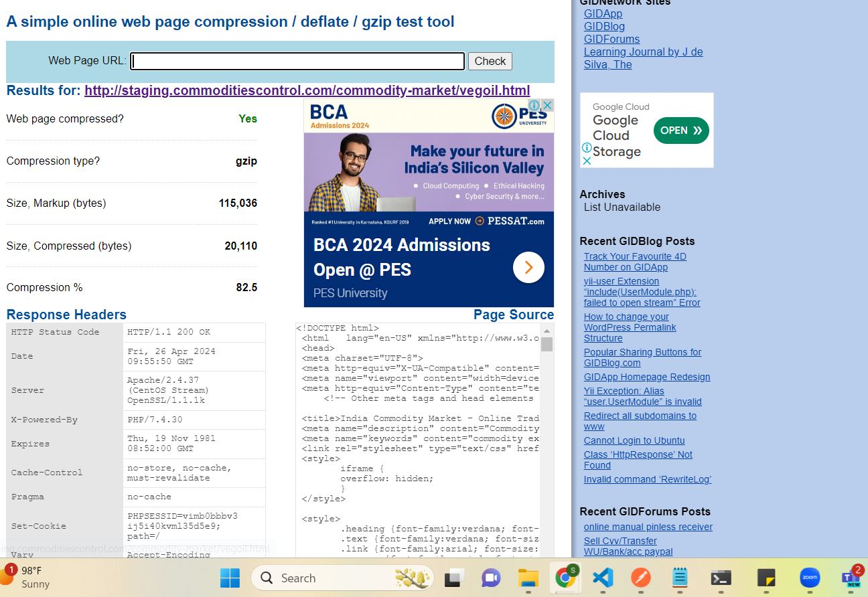Open Cannot Login to Ubuntu link
This screenshot has width=868, height=597.
coord(634,440)
